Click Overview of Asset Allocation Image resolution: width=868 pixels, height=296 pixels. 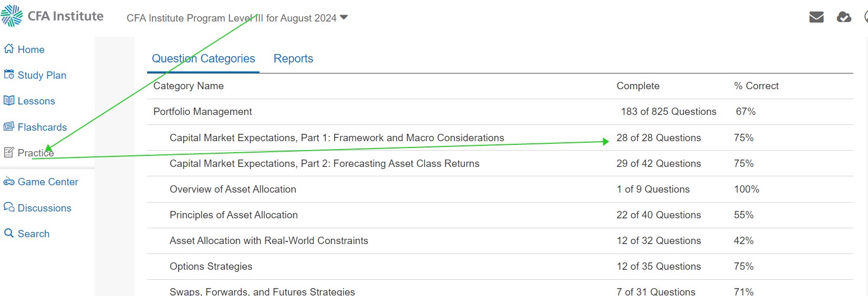233,189
